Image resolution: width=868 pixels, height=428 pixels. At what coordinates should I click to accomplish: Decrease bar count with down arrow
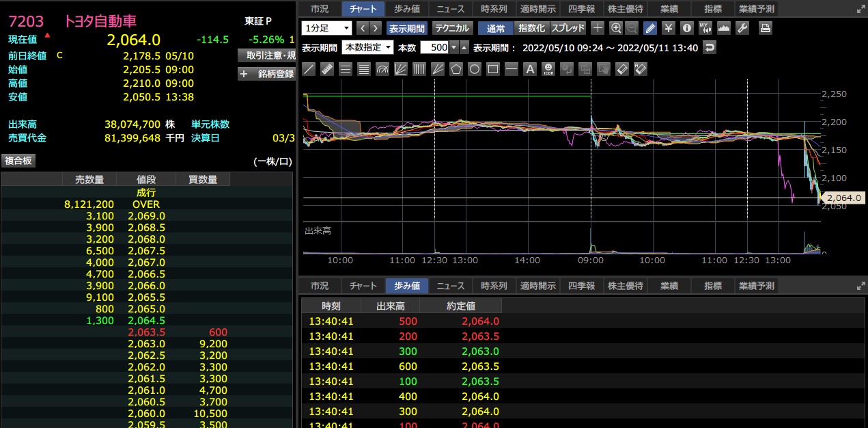tap(455, 47)
